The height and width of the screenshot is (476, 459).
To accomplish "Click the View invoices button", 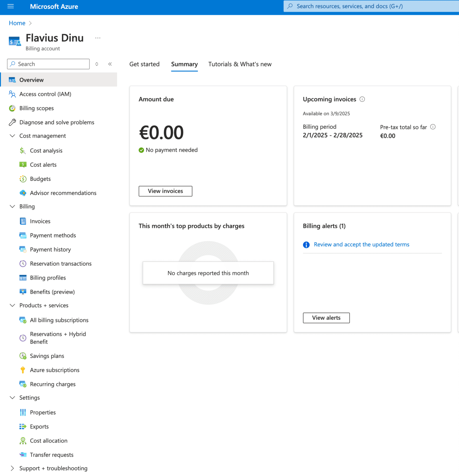I will [165, 191].
